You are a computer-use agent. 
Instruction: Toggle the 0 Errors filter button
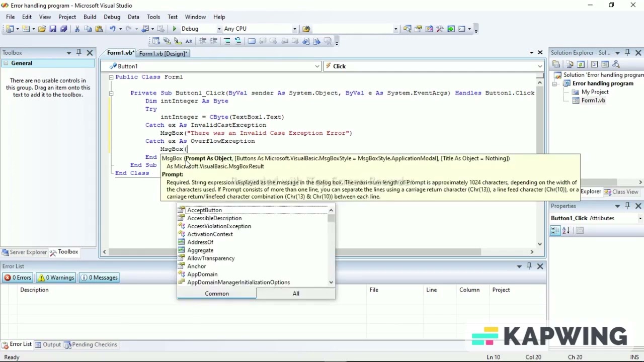point(18,278)
